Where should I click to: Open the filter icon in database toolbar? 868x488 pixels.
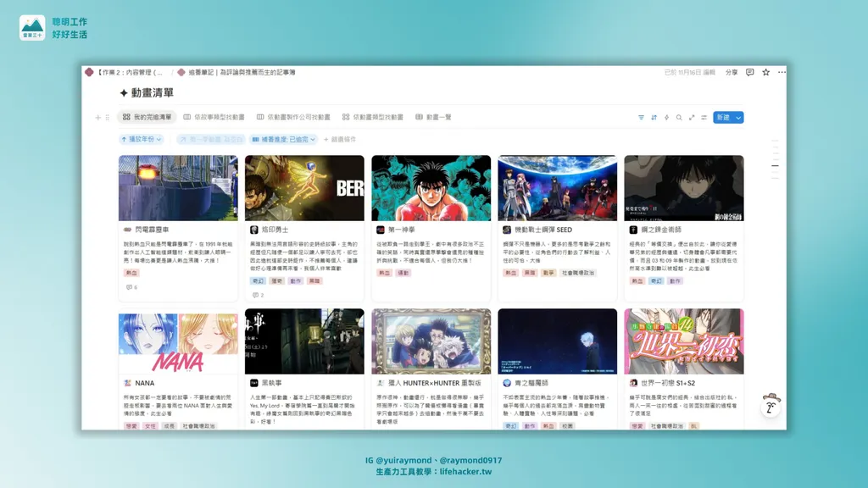coord(641,118)
